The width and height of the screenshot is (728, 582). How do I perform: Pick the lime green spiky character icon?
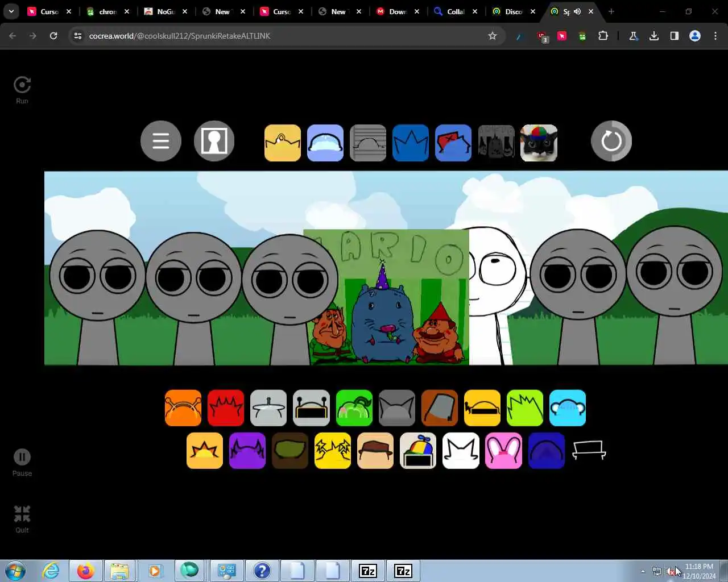point(525,408)
